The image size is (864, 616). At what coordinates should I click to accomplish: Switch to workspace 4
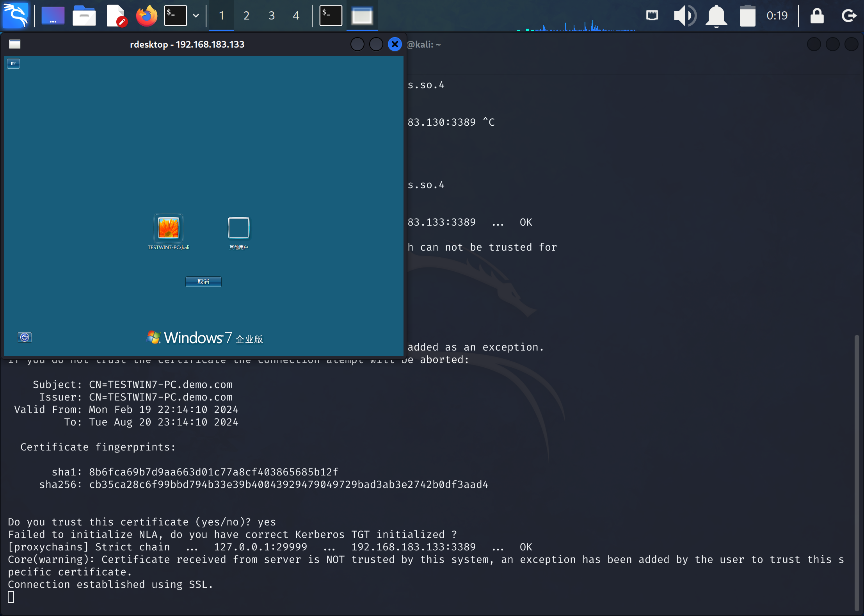click(296, 16)
